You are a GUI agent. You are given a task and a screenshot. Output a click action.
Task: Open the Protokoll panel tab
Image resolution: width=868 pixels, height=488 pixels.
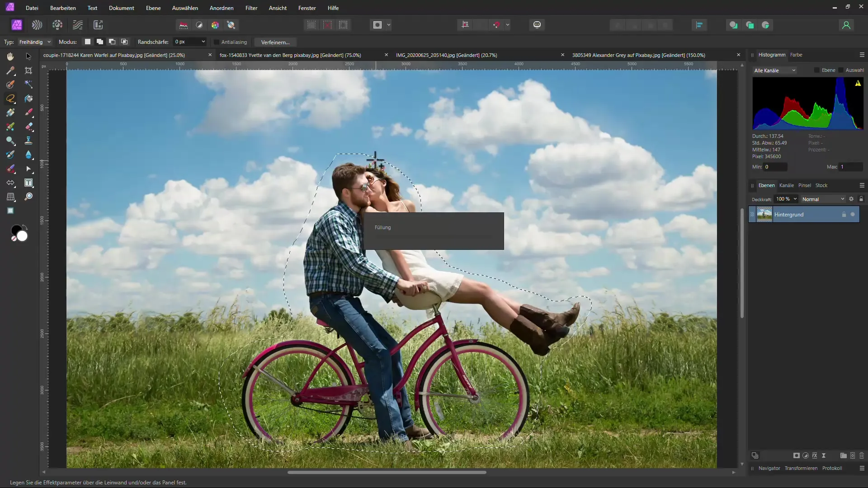tap(832, 468)
